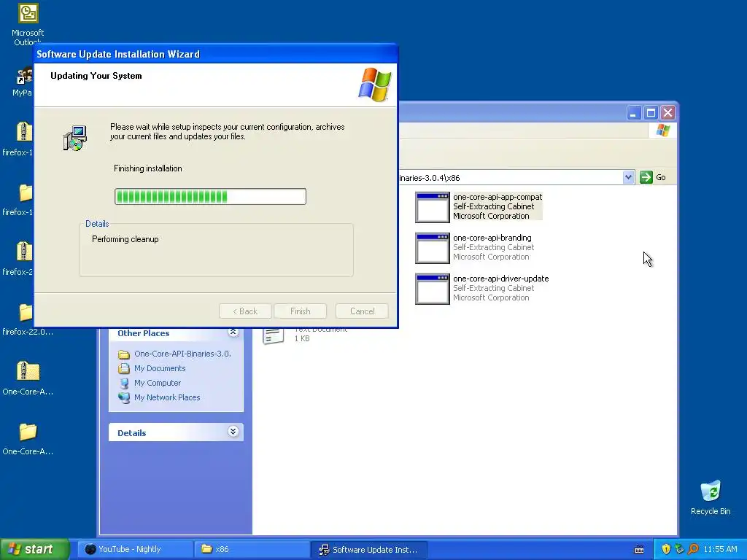The height and width of the screenshot is (560, 747).
Task: Click the security shield tray icon
Action: pos(665,549)
